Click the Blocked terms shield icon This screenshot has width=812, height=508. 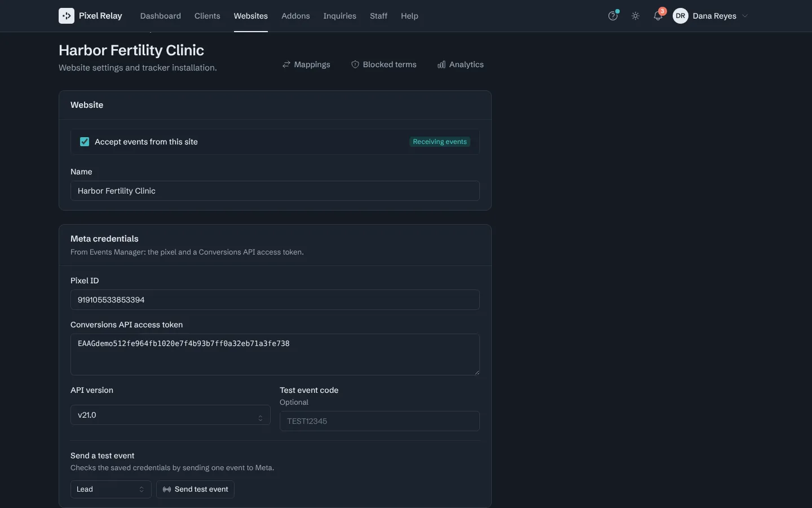tap(355, 64)
